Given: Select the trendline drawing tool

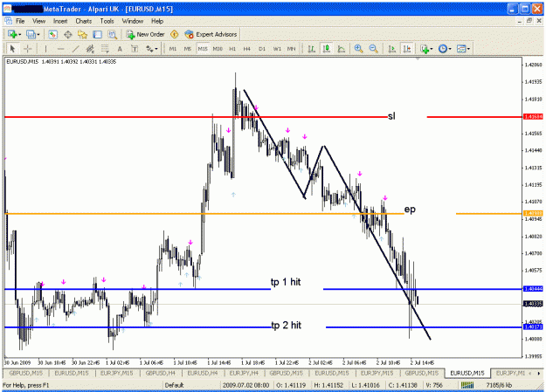Looking at the screenshot, I should (75, 49).
